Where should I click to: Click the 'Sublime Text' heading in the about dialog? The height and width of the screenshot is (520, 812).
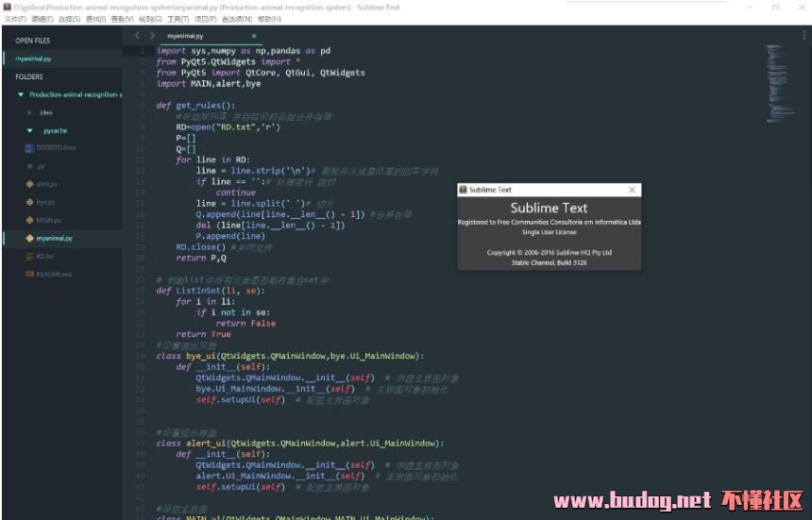549,208
